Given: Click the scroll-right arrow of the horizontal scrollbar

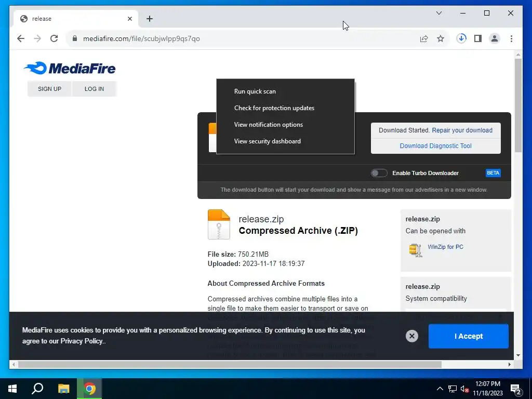Looking at the screenshot, I should point(509,364).
